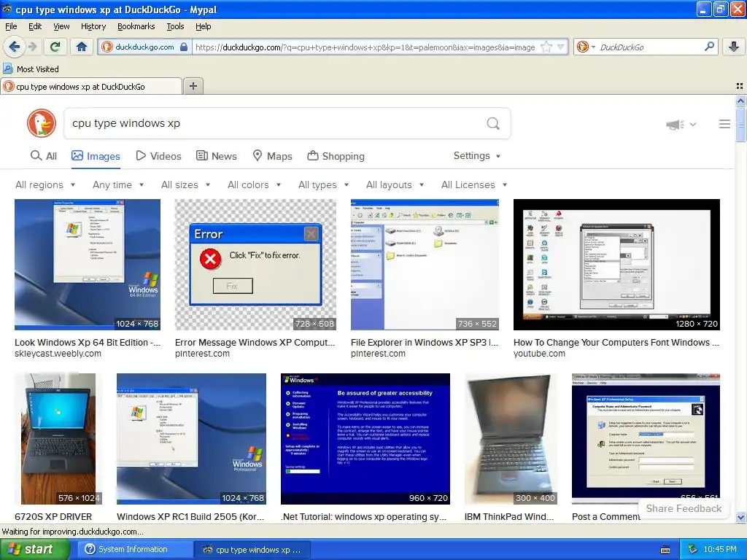Screen dimensions: 747x560
Task: Click the Most Visited bookmarks icon
Action: click(8, 69)
